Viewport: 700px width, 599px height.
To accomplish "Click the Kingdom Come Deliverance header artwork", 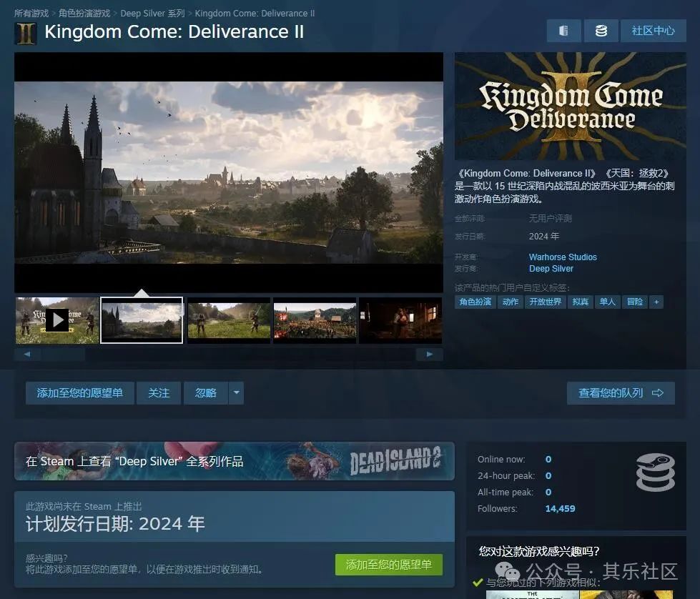I will click(x=570, y=106).
